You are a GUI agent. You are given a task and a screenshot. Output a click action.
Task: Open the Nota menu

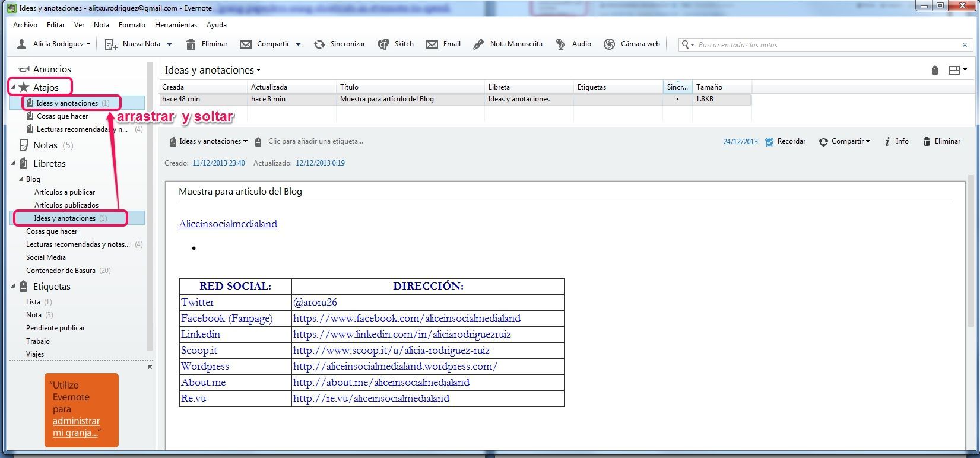[x=102, y=25]
